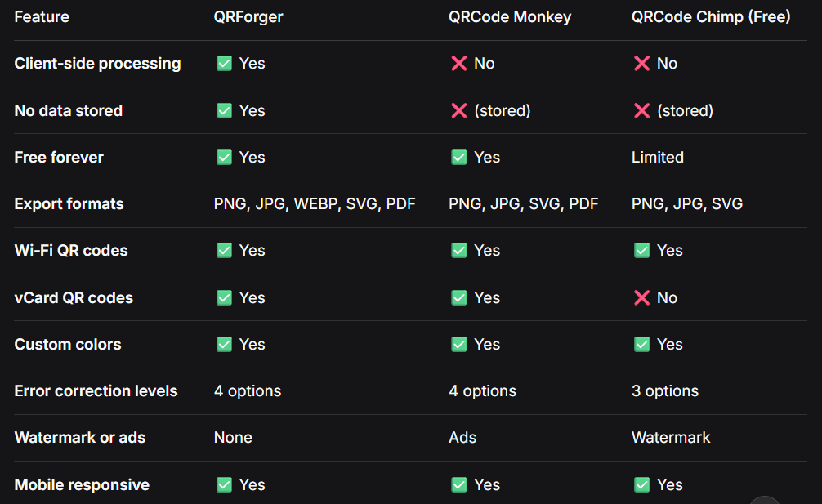Click green checkmark for QRCode Monkey Free forever
Image resolution: width=822 pixels, height=504 pixels.
point(459,157)
